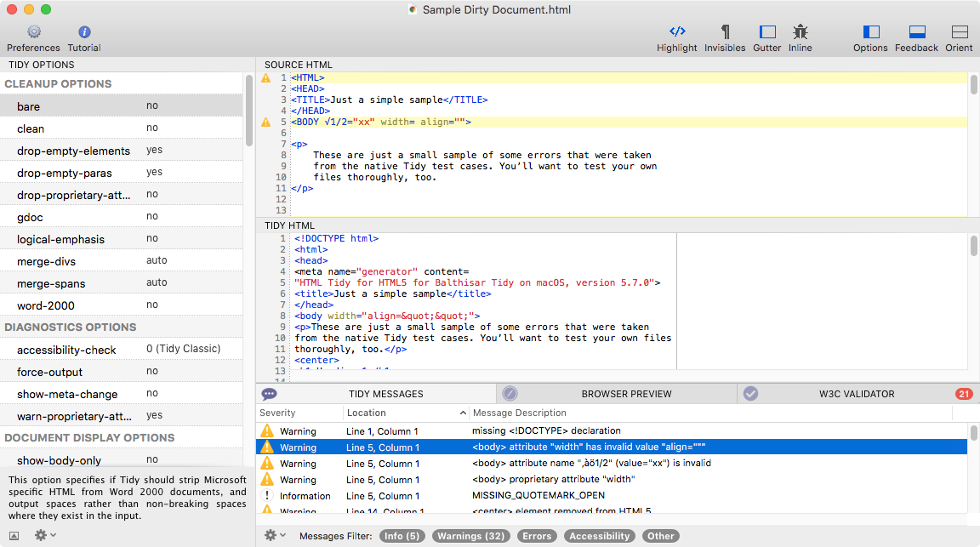980x547 pixels.
Task: Open the messages gear menu
Action: [275, 535]
